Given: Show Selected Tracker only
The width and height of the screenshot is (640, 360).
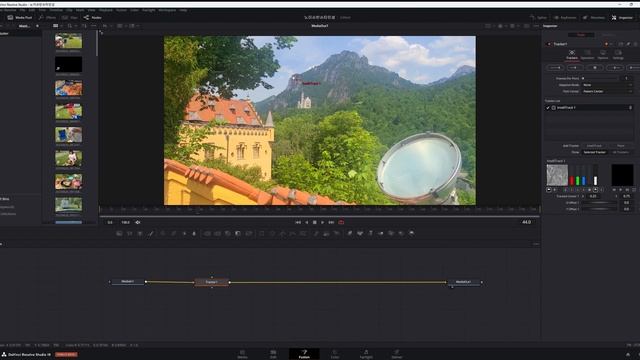Looking at the screenshot, I should [x=594, y=152].
